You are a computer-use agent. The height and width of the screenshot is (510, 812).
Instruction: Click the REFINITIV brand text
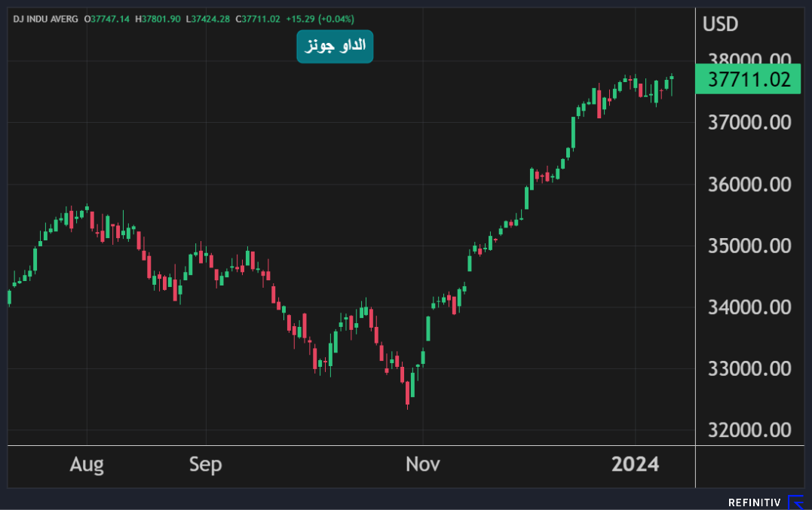(755, 502)
